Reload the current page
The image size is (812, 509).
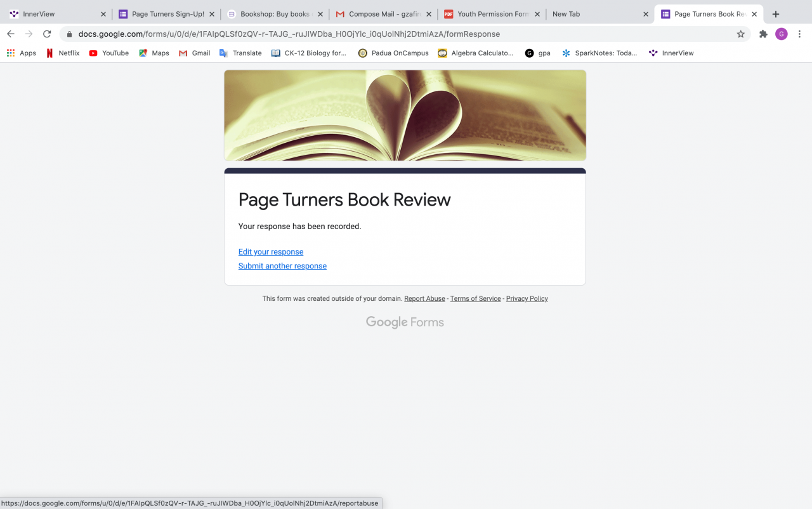[47, 34]
